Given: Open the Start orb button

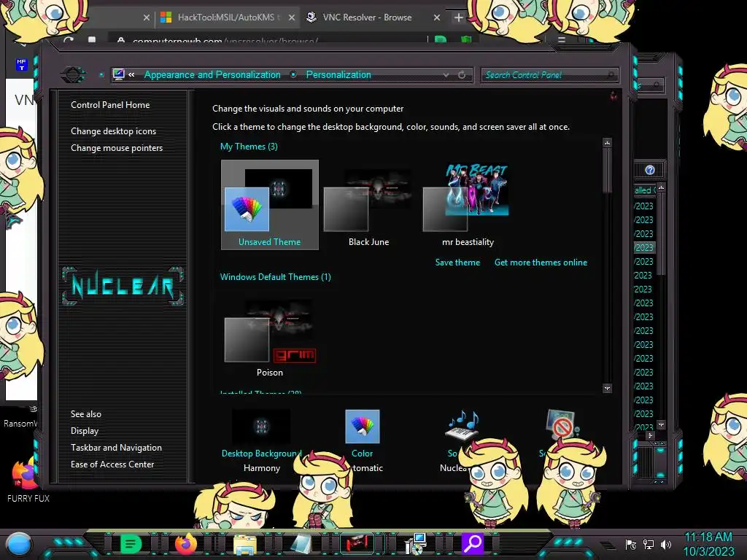Looking at the screenshot, I should click(x=19, y=544).
